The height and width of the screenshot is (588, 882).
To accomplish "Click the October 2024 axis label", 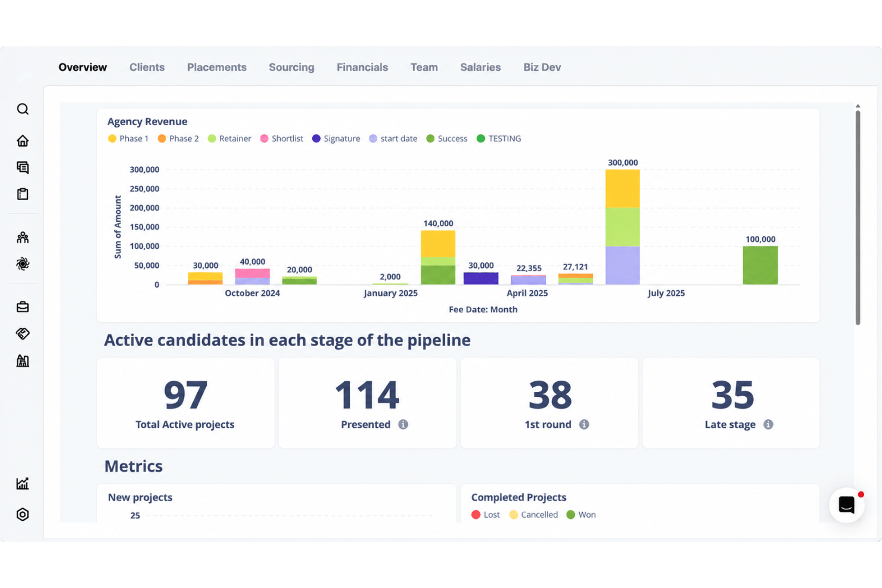I will tap(252, 293).
